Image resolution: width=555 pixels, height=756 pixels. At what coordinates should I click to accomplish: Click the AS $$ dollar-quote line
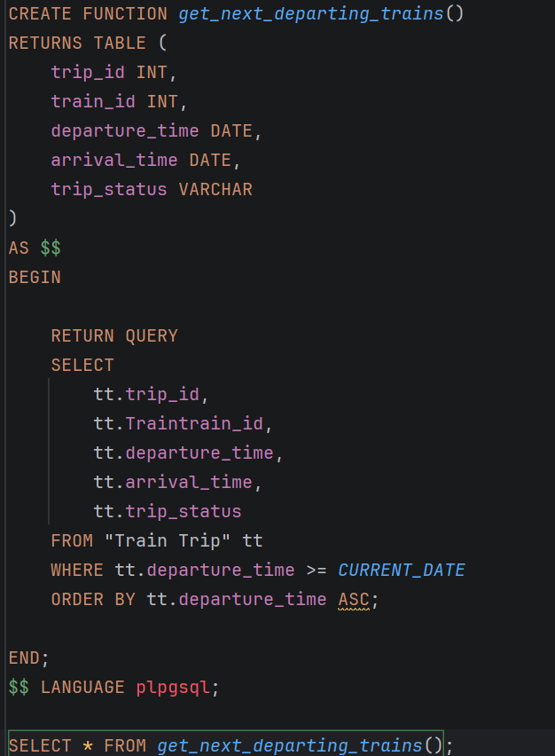coord(35,248)
